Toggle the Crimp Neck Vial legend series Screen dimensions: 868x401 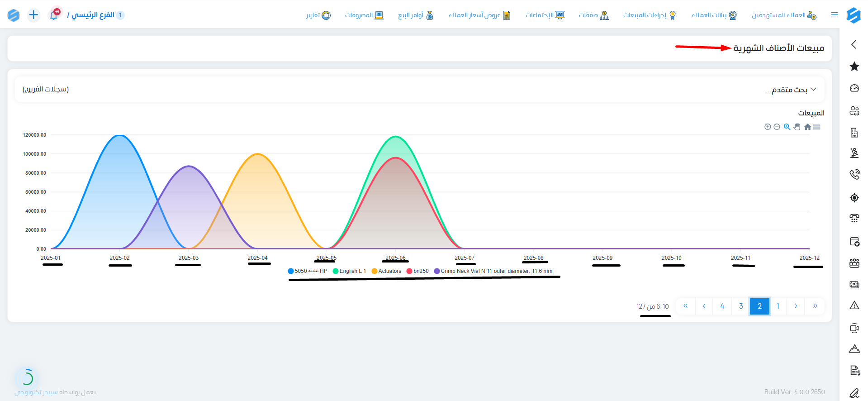[493, 271]
